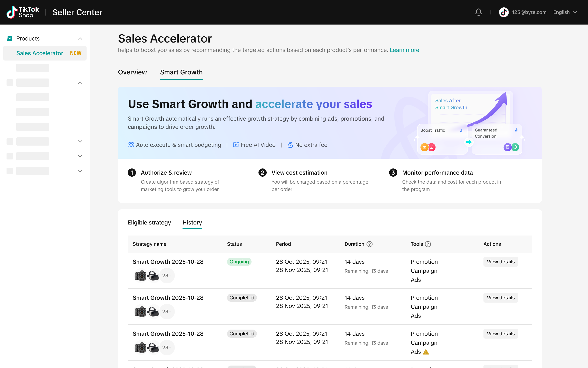Click the purple icon in Guaranteed Conversion card
Screen dimensions: 588x368
[507, 147]
